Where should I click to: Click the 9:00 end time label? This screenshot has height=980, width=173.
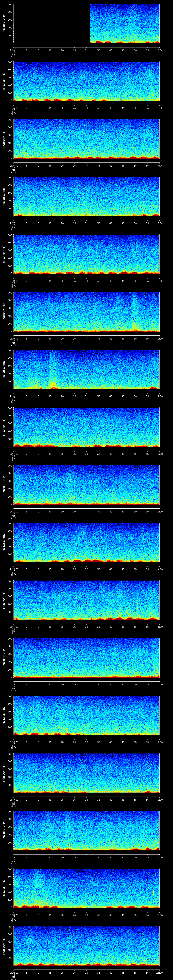click(160, 281)
